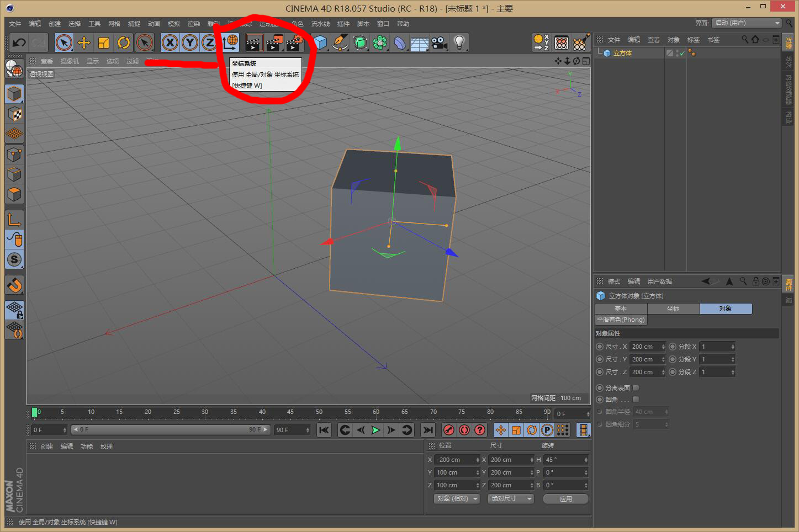Open the 绝对尺寸 size dropdown

[511, 498]
